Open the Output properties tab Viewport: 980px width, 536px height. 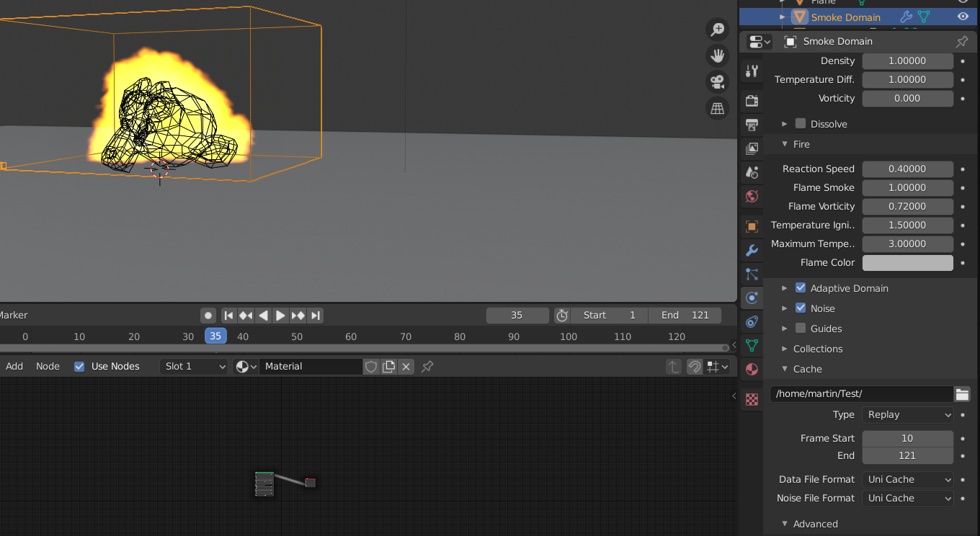(752, 125)
